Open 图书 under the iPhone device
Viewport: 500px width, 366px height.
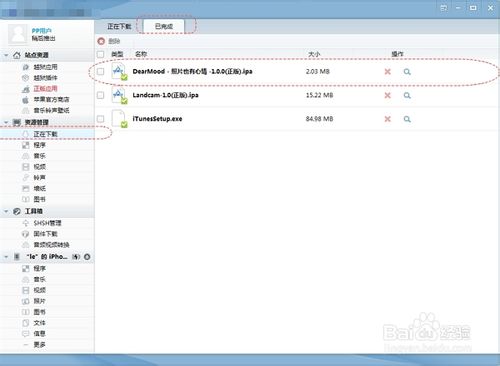coord(39,312)
